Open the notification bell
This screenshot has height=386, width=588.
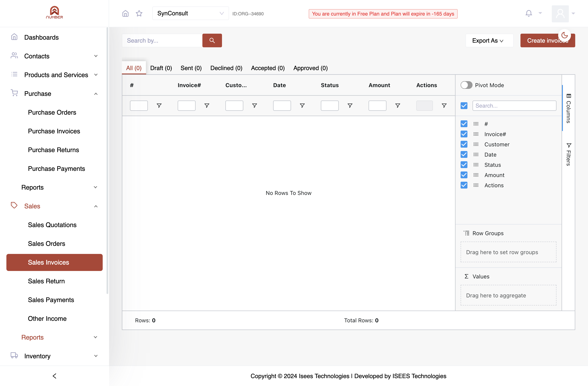point(529,13)
